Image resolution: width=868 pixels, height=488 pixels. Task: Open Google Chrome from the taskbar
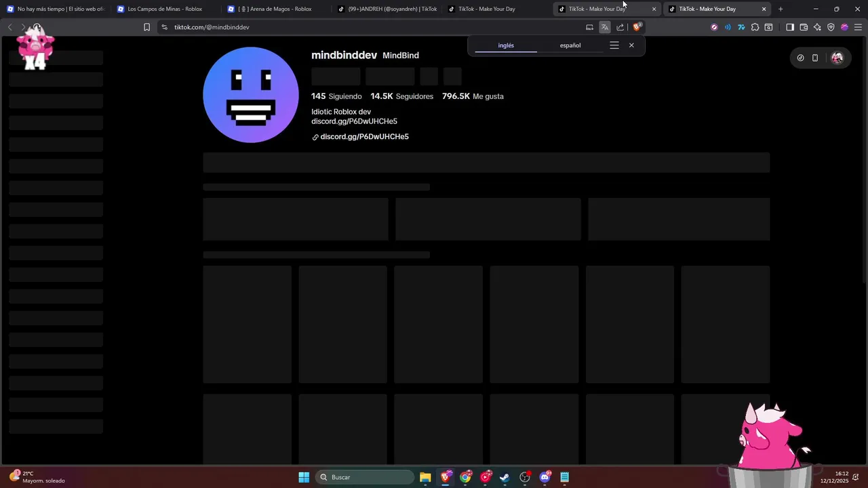coord(465,477)
